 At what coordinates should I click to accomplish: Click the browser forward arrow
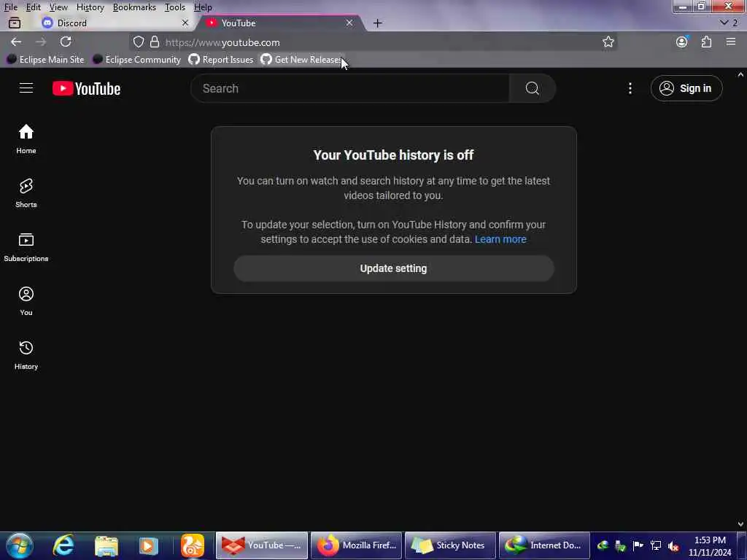click(x=41, y=42)
